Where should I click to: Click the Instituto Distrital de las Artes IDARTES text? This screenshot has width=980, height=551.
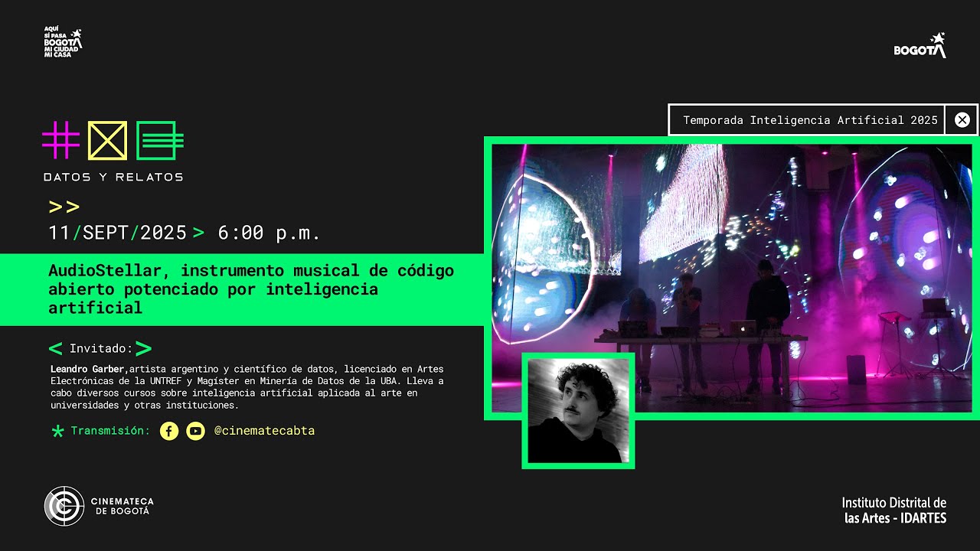tap(893, 510)
